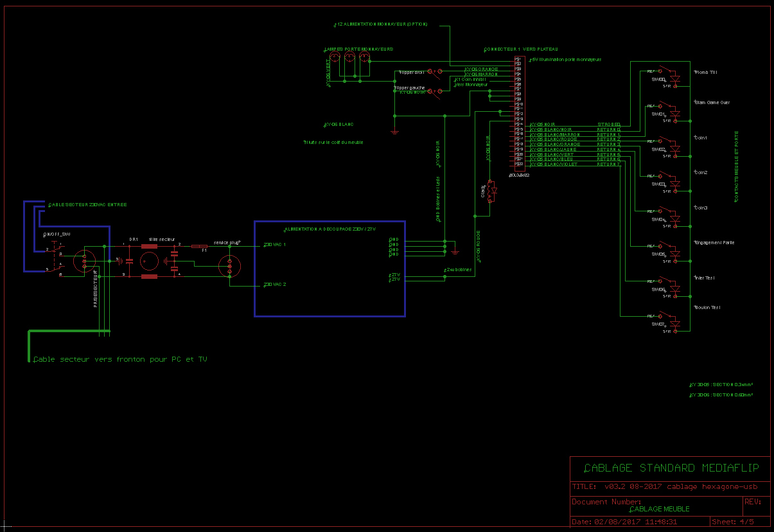Viewport: 774px width, 532px height.
Task: Select the 22-pin connector to plateau
Action: point(518,114)
